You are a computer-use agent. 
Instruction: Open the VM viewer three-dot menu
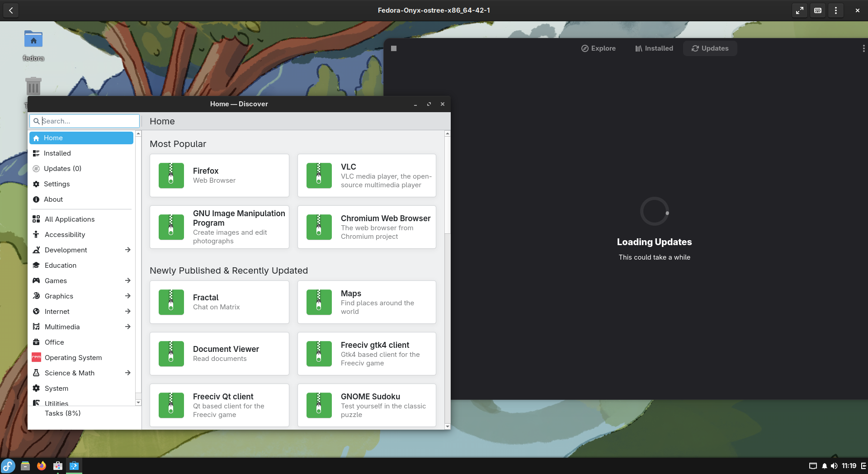pos(836,10)
